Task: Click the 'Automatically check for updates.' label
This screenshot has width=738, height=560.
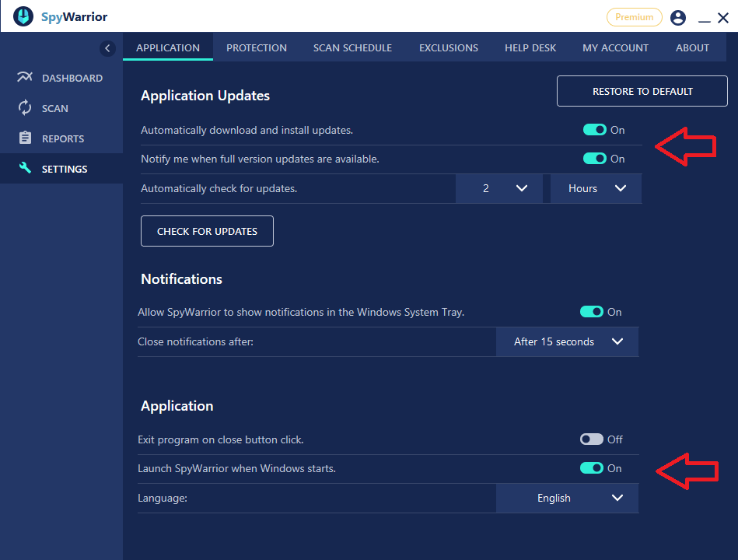Action: point(219,188)
